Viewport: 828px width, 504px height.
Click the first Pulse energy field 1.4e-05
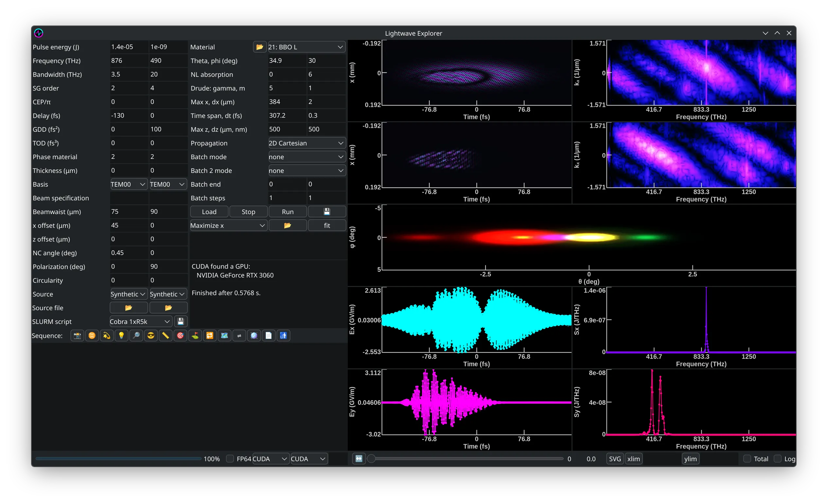click(129, 47)
